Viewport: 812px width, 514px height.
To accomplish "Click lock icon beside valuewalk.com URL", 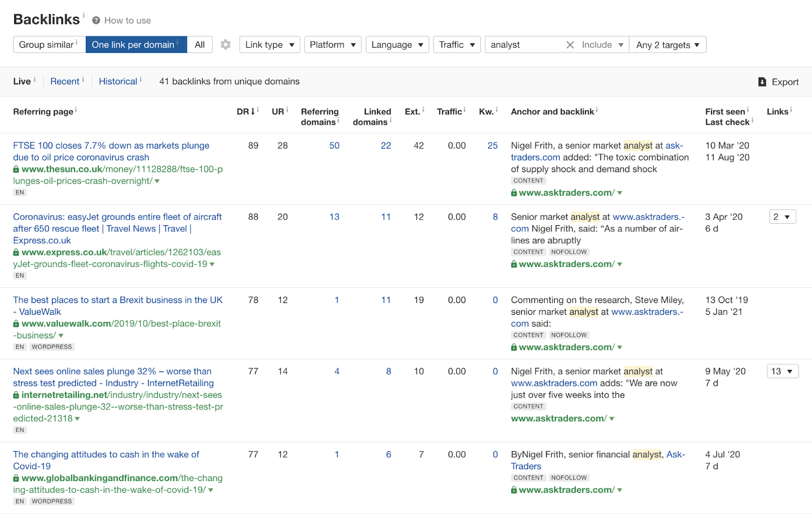I will point(16,324).
